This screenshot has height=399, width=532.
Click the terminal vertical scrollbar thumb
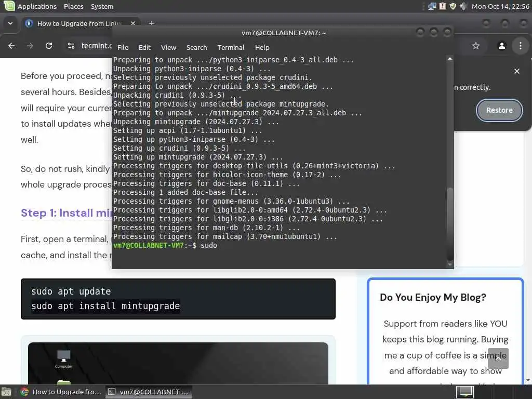(450, 223)
